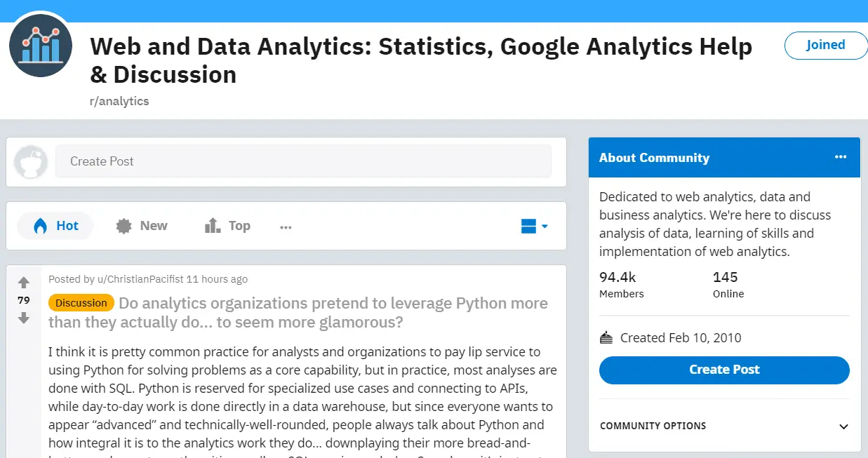The width and height of the screenshot is (868, 458).
Task: Open the sort options ellipsis menu
Action: [286, 227]
